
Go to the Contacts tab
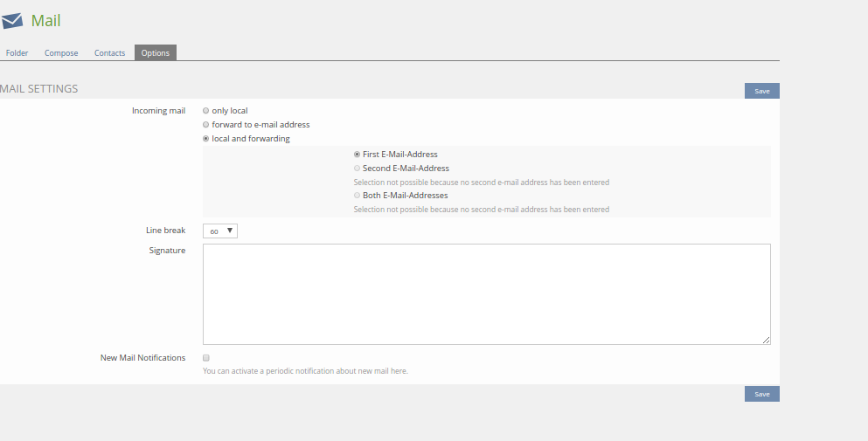coord(109,53)
